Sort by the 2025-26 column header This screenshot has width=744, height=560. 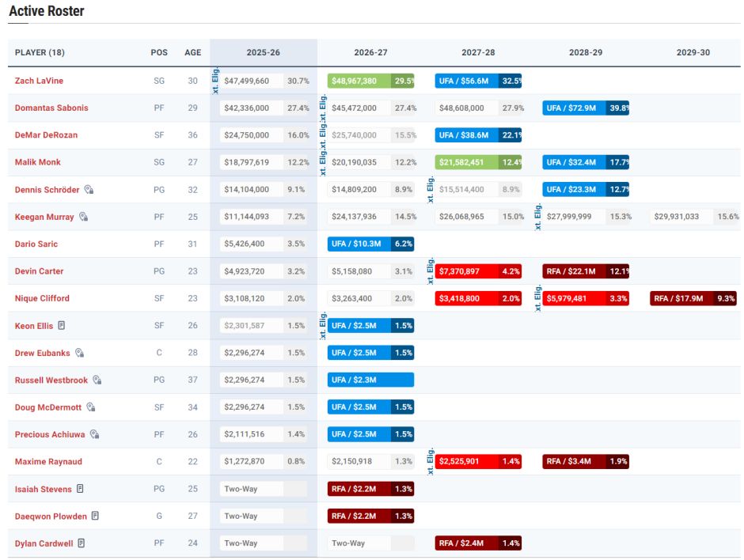click(263, 53)
